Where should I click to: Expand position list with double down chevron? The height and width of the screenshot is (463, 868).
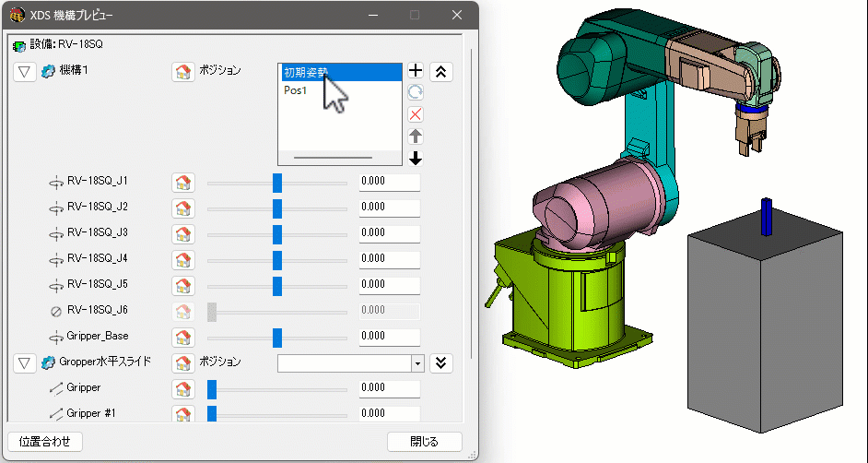pos(441,362)
